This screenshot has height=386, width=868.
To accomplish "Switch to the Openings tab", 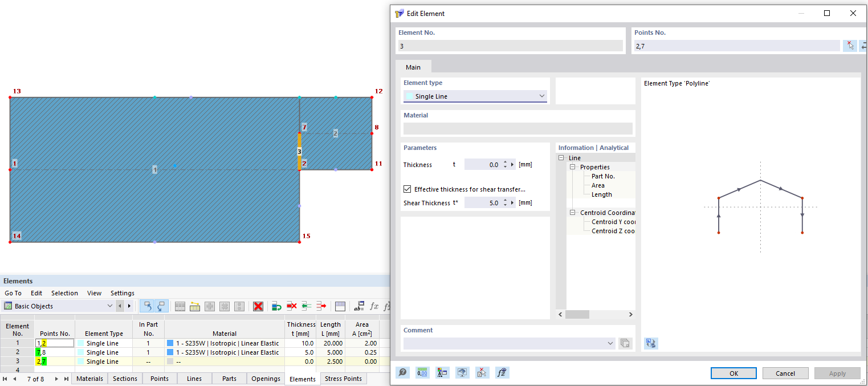I will pyautogui.click(x=266, y=379).
